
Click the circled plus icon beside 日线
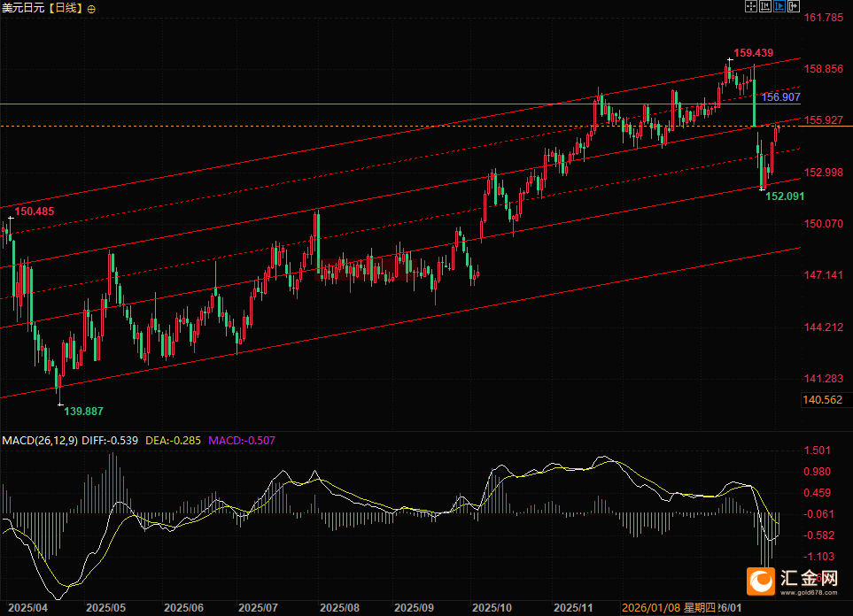[92, 8]
